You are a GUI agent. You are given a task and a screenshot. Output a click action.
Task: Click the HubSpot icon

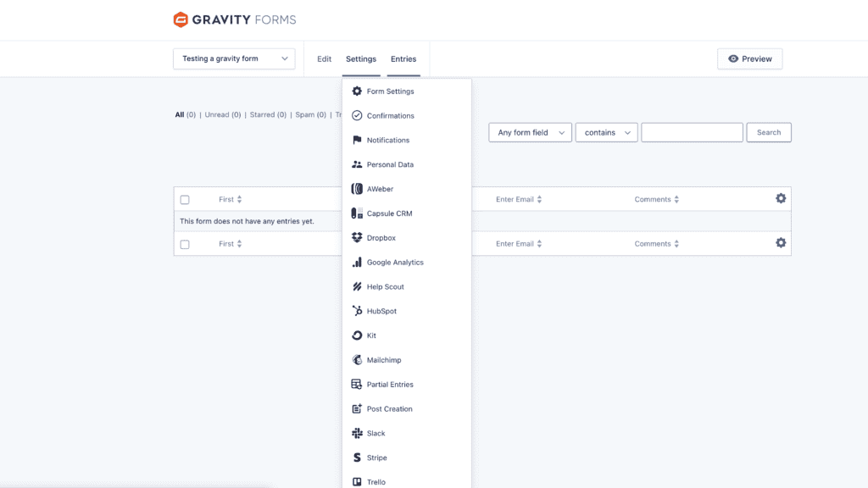pyautogui.click(x=357, y=311)
